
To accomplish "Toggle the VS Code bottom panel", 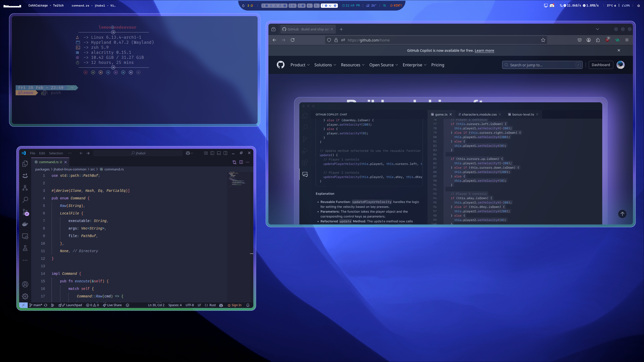I will [219, 153].
